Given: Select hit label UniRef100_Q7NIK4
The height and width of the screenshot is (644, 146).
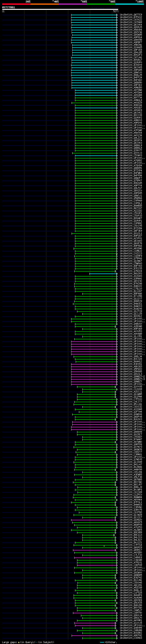Looking at the screenshot, I should [131, 271].
